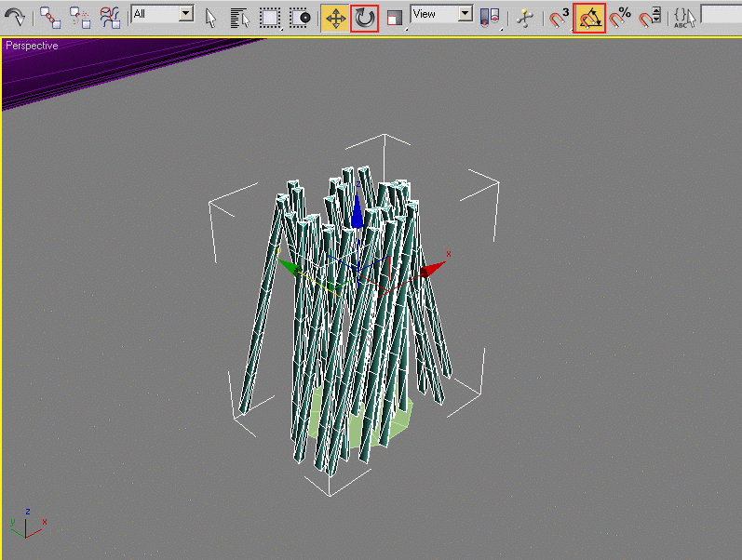The width and height of the screenshot is (742, 560).
Task: Click the Perspective viewport label
Action: pyautogui.click(x=32, y=46)
